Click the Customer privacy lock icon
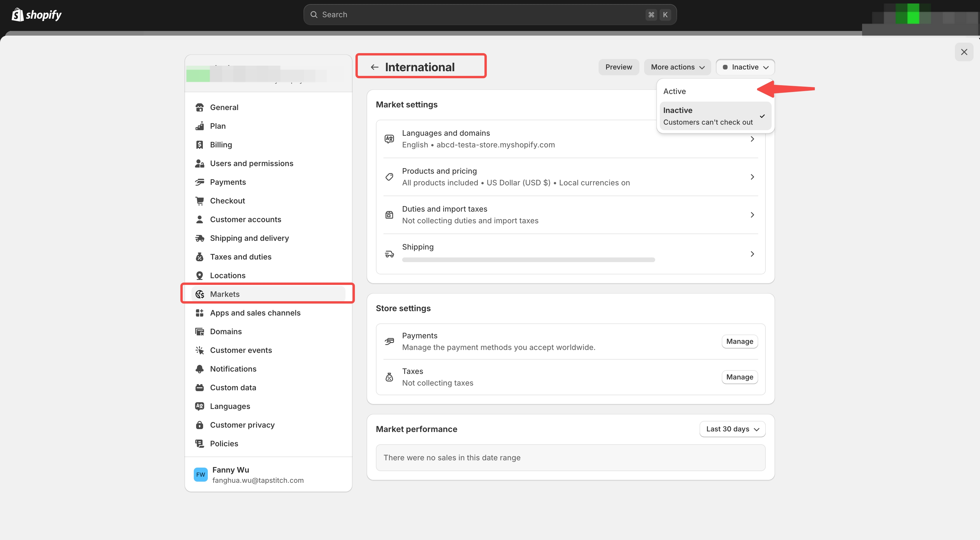This screenshot has height=540, width=980. 199,425
